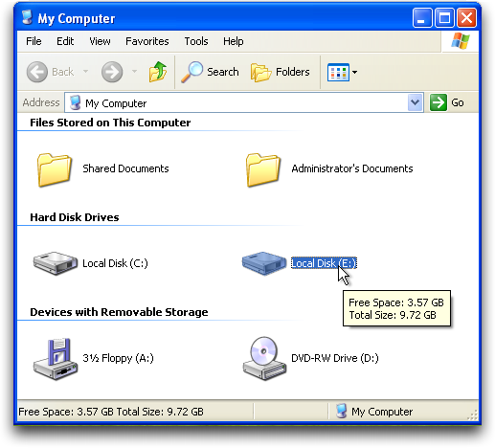
Task: Toggle the Folders pane
Action: (281, 72)
